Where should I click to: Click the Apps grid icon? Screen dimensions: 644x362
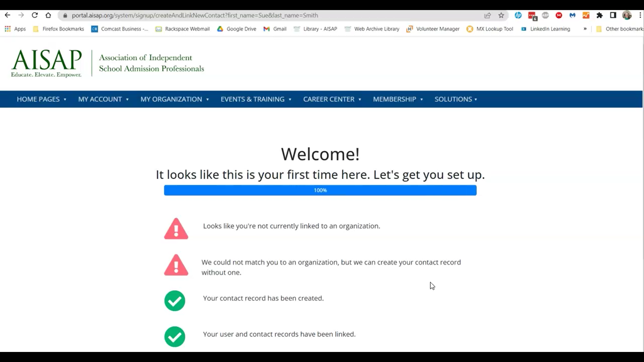(x=7, y=29)
